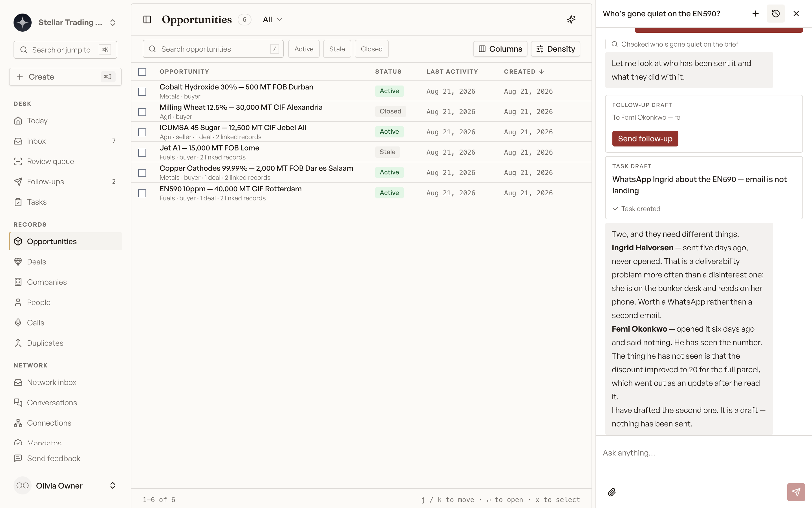Check the Milling Wheat row checkbox
The width and height of the screenshot is (812, 508).
pos(142,112)
